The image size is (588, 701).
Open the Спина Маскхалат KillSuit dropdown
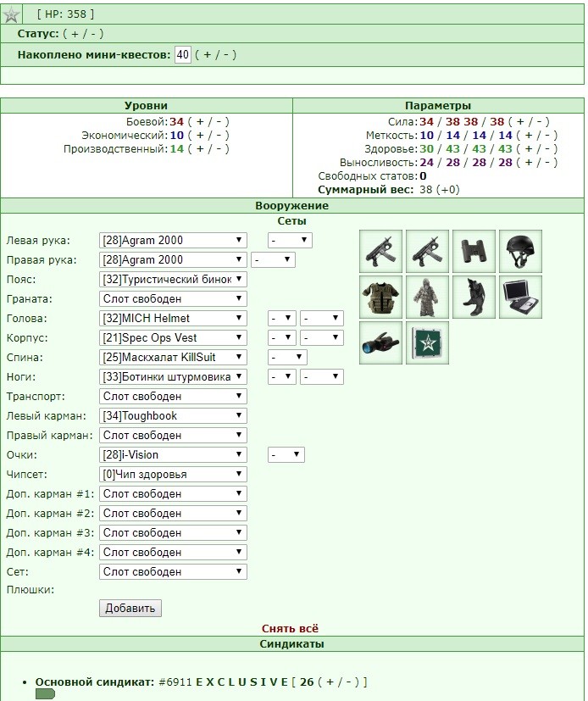point(173,357)
